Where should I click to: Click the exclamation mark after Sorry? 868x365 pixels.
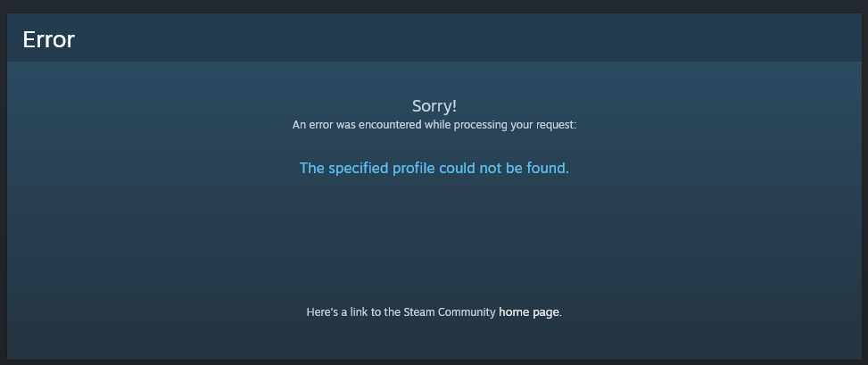[454, 106]
